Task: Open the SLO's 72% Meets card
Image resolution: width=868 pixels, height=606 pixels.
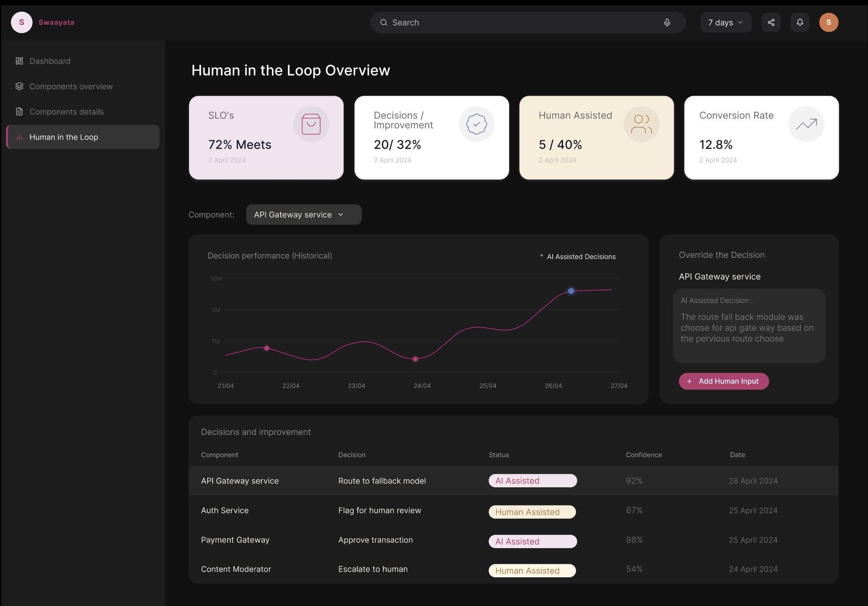Action: pos(266,137)
